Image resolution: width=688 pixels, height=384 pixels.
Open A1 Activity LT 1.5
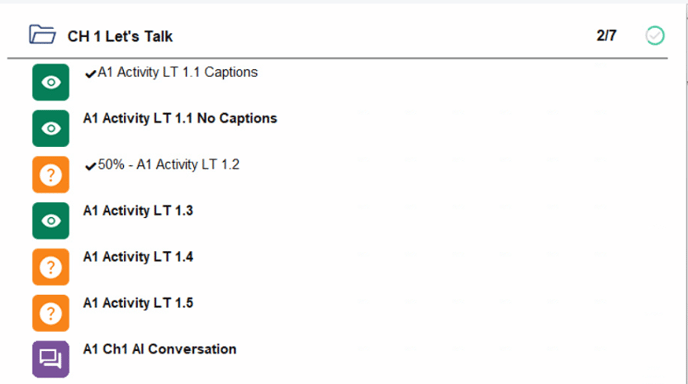(x=138, y=303)
